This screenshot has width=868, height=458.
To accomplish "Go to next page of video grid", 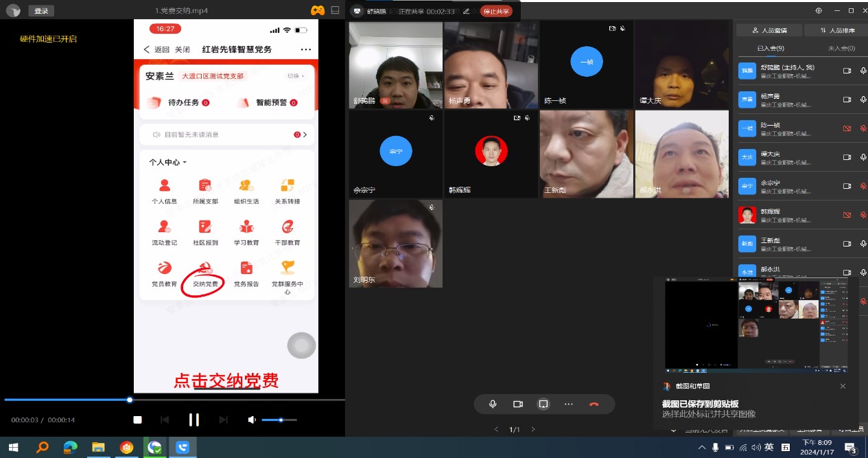I will click(x=533, y=430).
